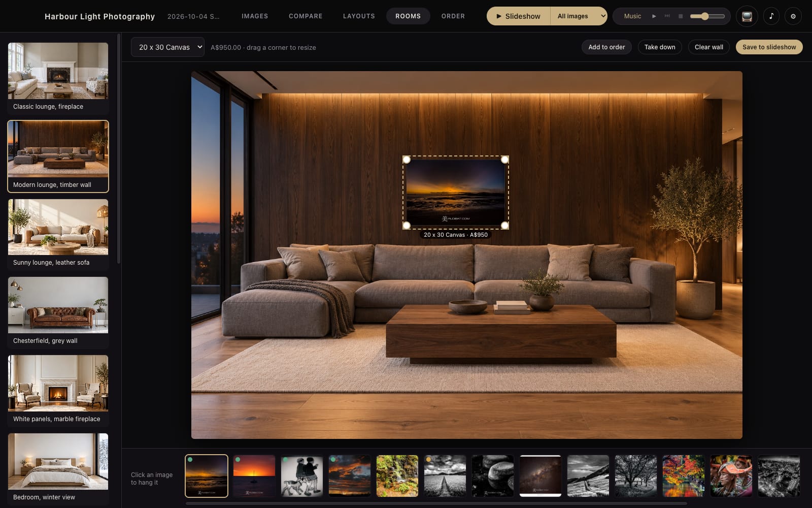Play the background music
Screen dimensions: 812x508
coord(654,16)
